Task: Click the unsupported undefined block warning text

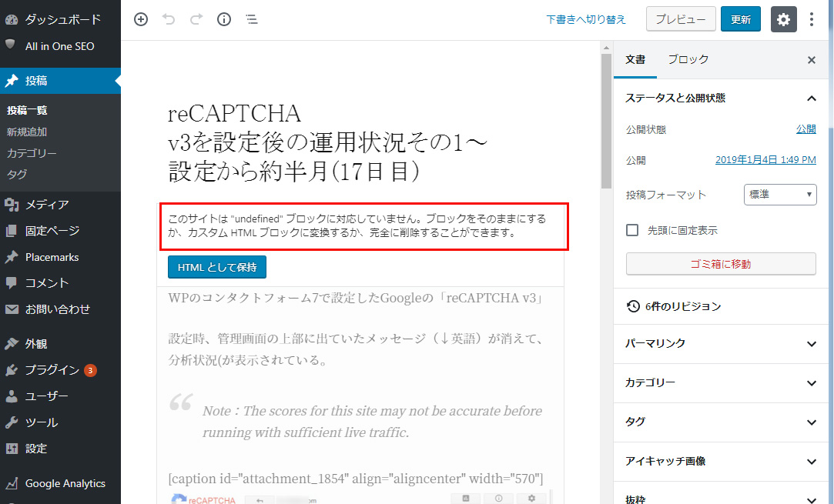Action: pos(357,226)
